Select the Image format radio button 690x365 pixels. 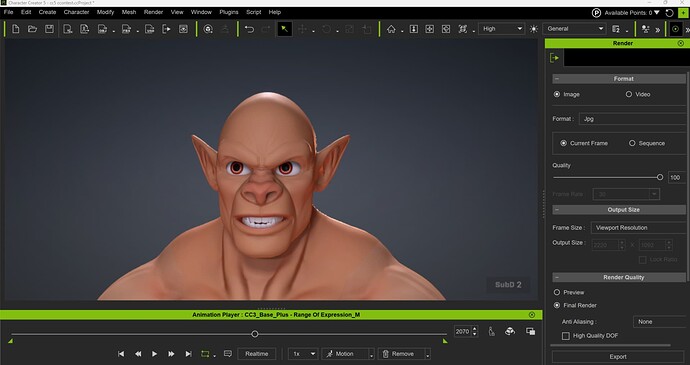tap(557, 94)
